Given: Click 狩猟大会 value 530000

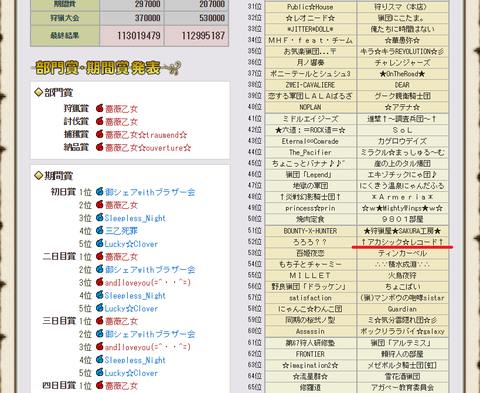Looking at the screenshot, I should point(212,18).
